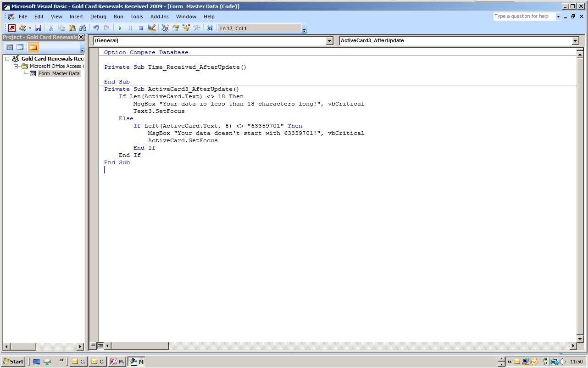Click the Windows Start button
588x368 pixels.
click(x=13, y=362)
